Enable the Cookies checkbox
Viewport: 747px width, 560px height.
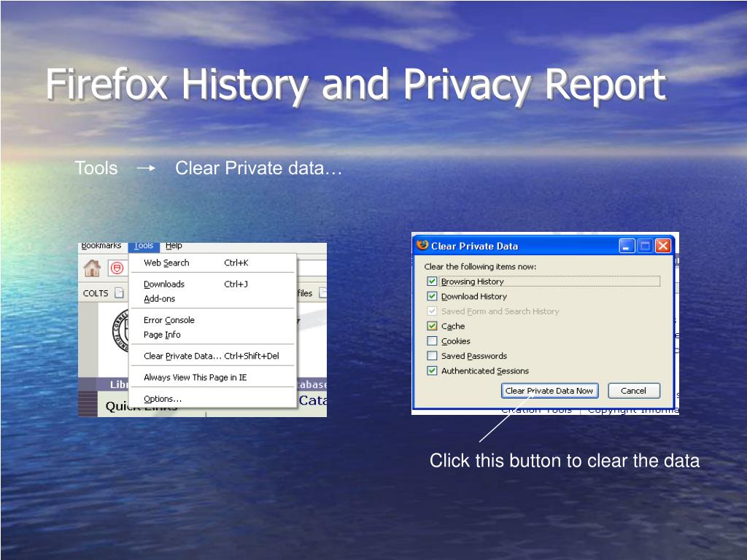(x=432, y=341)
